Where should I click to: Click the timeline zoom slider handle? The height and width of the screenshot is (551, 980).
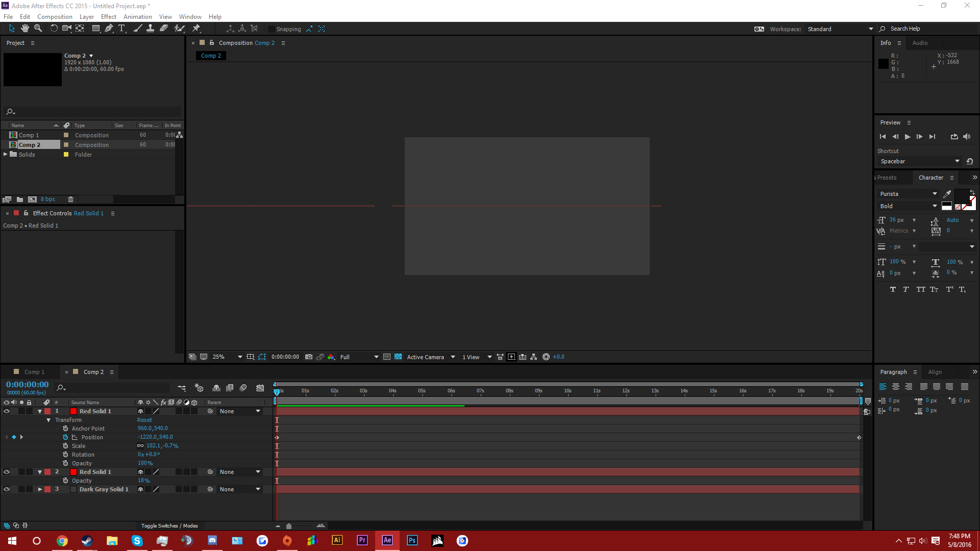(289, 526)
